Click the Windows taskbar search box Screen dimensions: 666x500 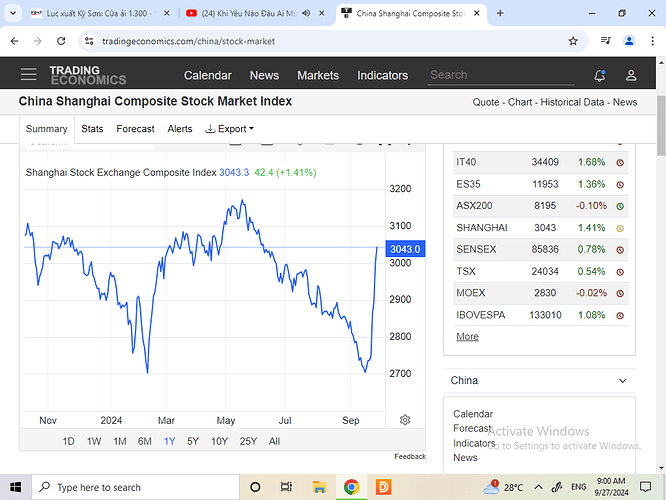click(135, 487)
